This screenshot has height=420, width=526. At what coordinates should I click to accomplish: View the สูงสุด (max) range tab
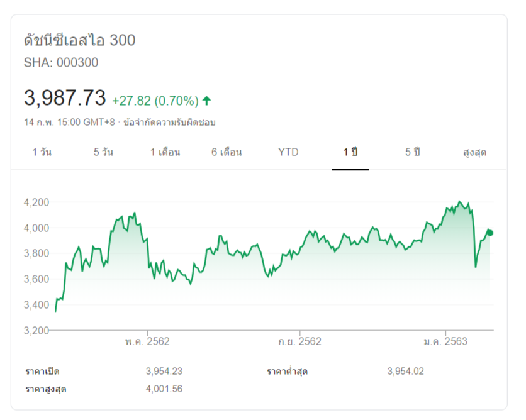[474, 152]
